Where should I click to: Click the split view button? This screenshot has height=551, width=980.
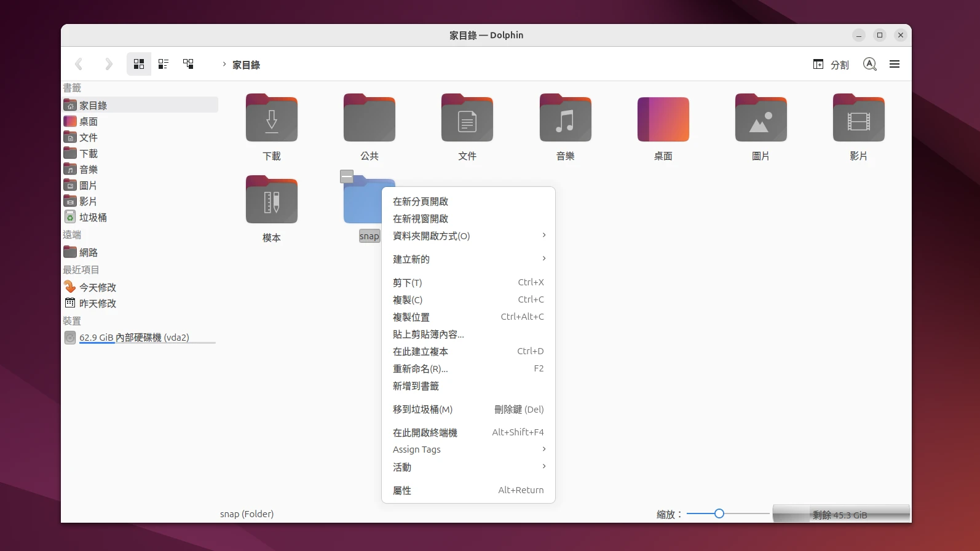[831, 65]
